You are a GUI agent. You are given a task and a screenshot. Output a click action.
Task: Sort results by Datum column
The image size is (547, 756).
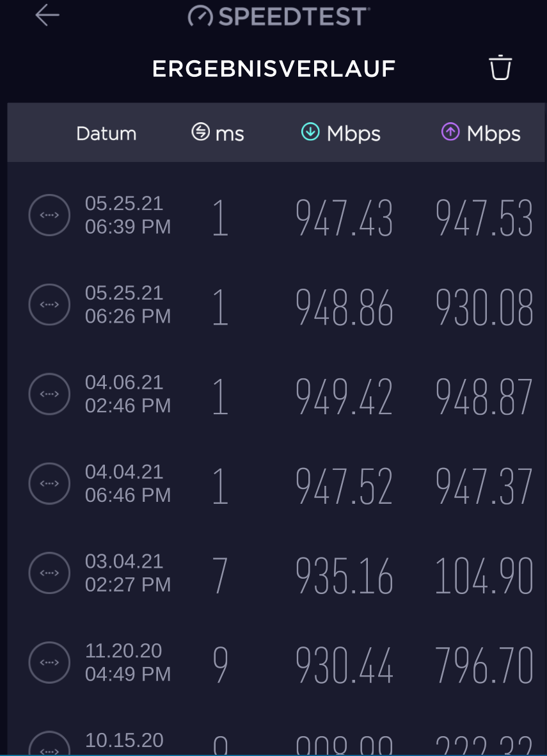(106, 133)
